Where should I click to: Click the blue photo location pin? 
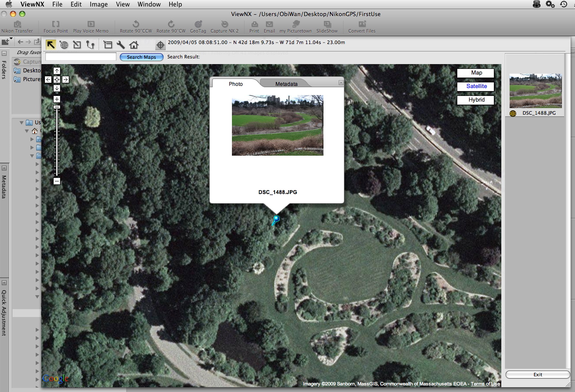click(x=276, y=219)
